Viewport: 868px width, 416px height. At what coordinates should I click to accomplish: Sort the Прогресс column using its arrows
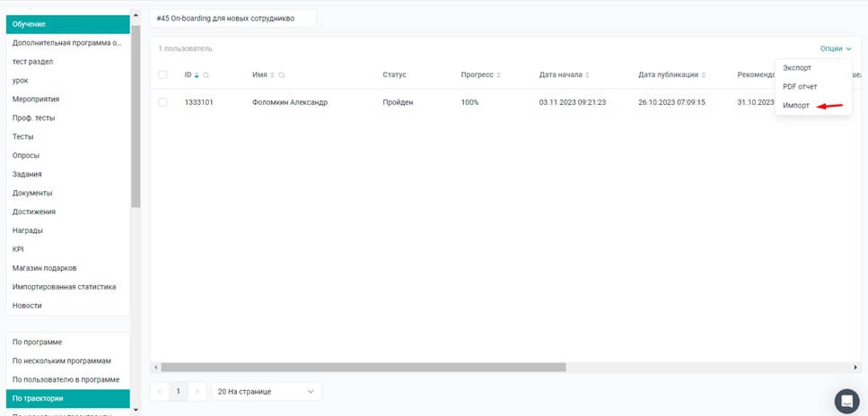[498, 75]
